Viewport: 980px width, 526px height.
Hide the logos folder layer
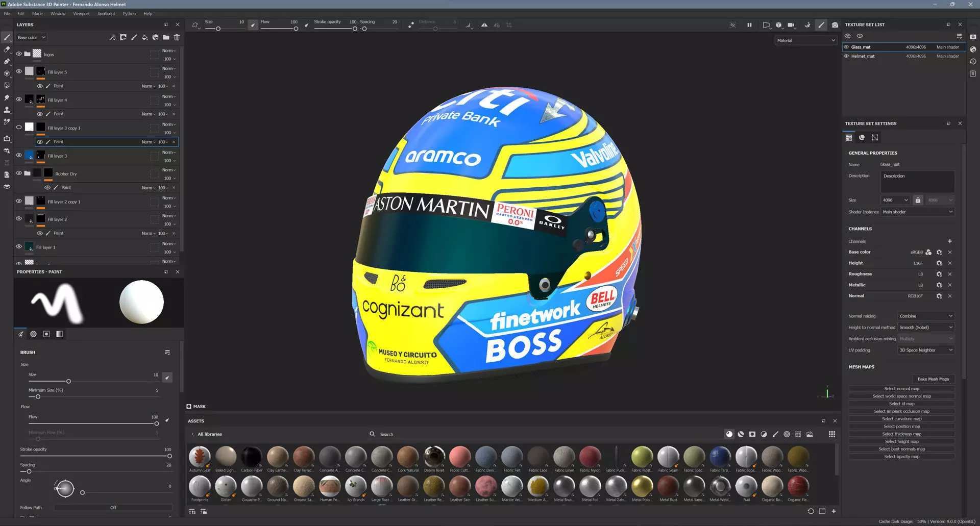[19, 54]
